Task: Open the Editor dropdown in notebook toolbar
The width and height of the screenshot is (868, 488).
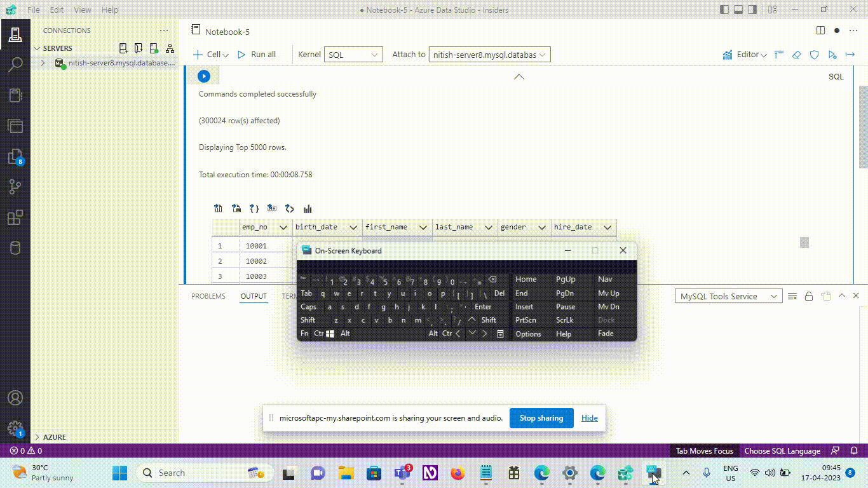Action: tap(752, 55)
